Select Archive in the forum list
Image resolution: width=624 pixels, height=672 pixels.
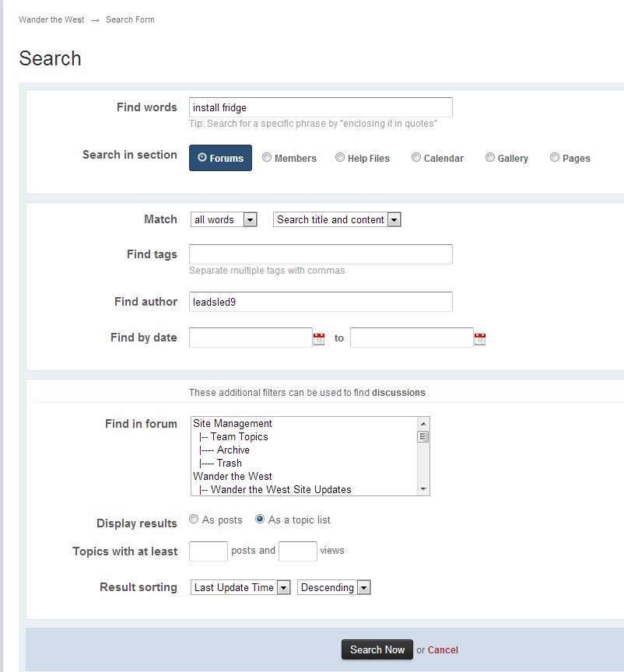point(233,450)
